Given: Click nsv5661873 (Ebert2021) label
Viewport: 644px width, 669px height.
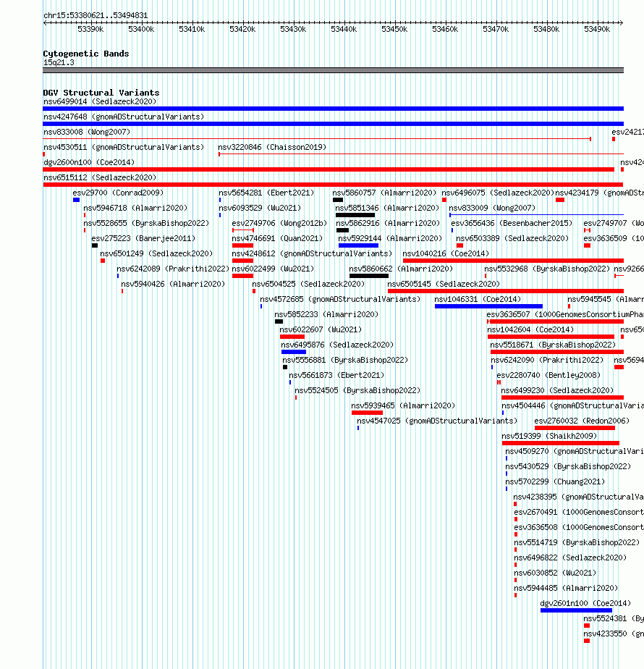Looking at the screenshot, I should pyautogui.click(x=336, y=376).
